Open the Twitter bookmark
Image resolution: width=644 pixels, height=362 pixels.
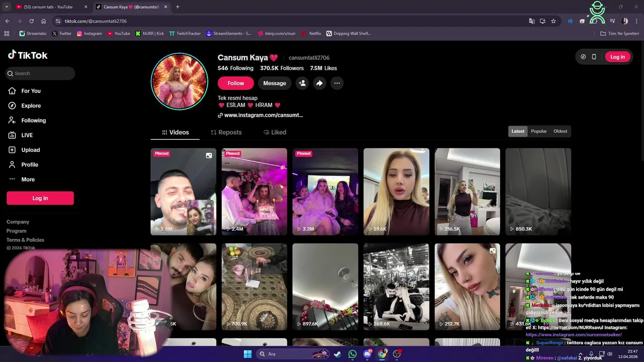coord(62,34)
